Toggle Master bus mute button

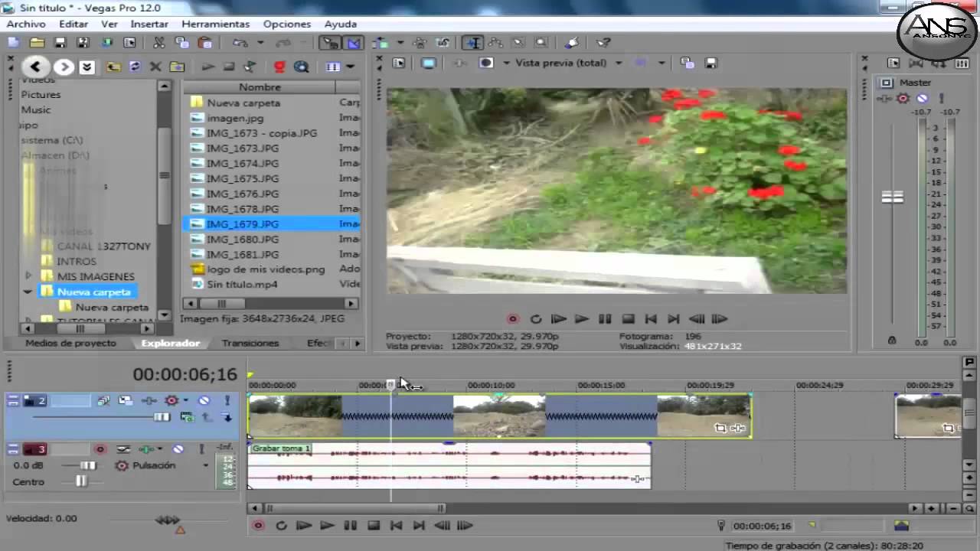point(922,98)
